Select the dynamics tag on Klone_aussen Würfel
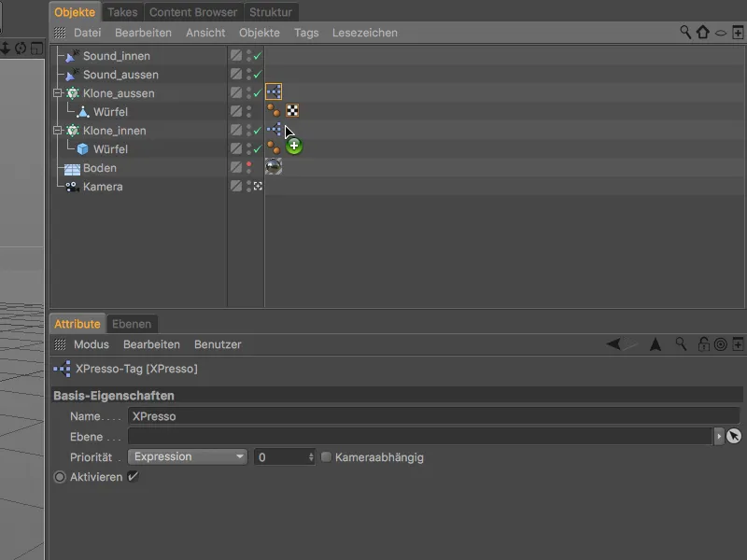This screenshot has height=560, width=747. (274, 110)
